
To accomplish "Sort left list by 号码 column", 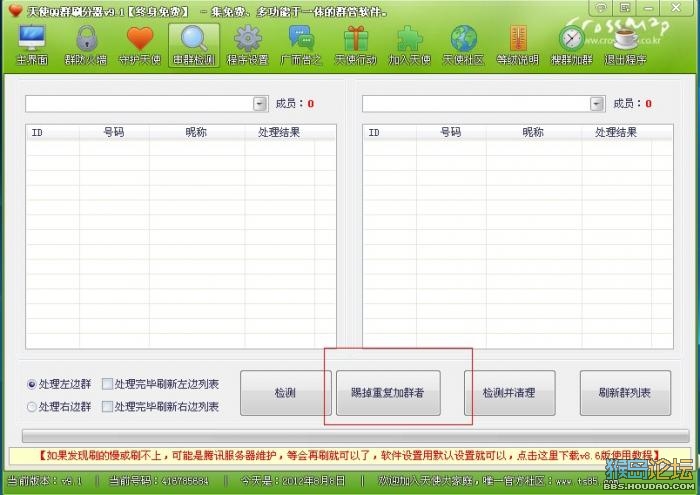I will click(x=114, y=133).
